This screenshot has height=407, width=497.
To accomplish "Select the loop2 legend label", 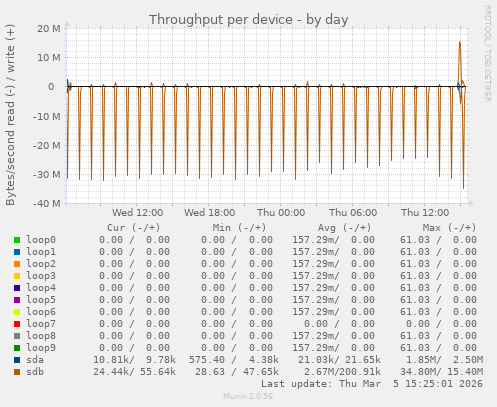I will tap(41, 264).
